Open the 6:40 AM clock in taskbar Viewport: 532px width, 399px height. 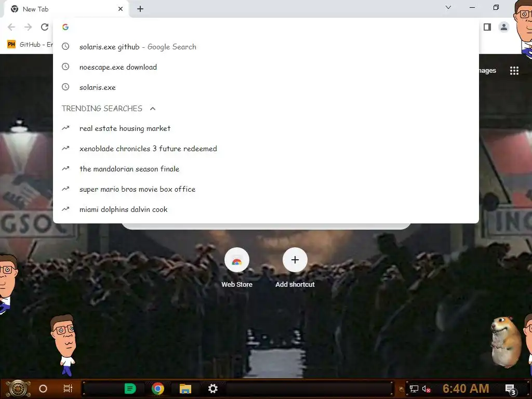(x=466, y=389)
